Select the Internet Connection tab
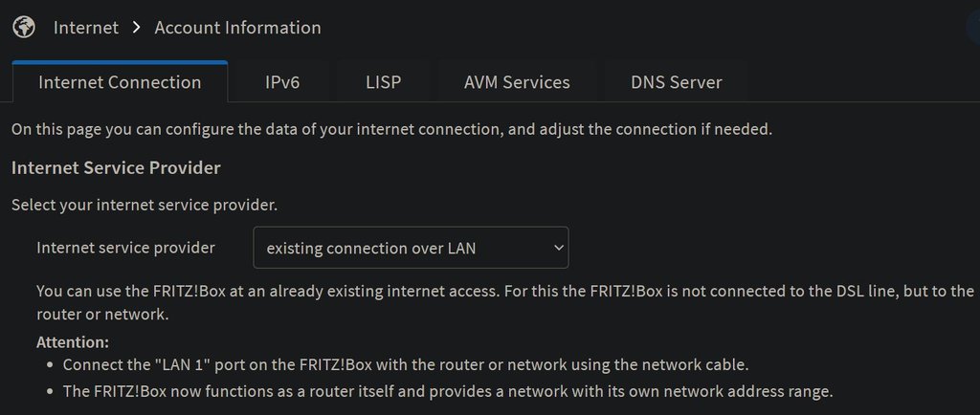Image resolution: width=980 pixels, height=415 pixels. coord(120,82)
